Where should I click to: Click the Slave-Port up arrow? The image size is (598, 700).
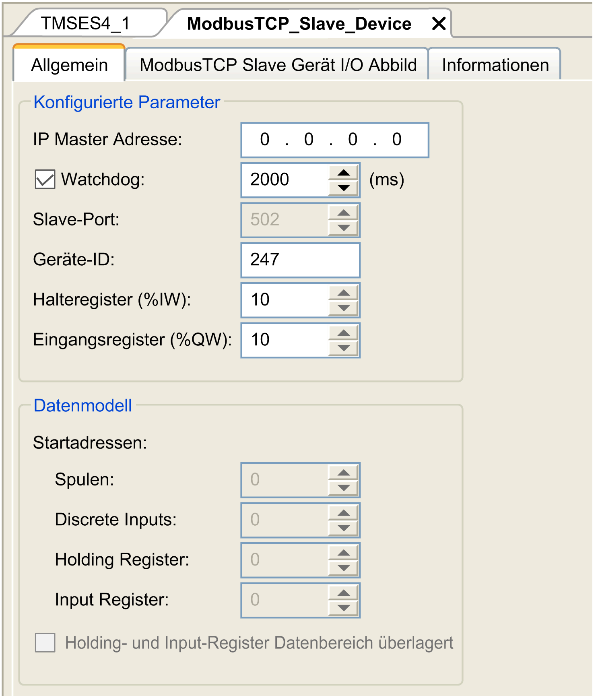coord(343,213)
